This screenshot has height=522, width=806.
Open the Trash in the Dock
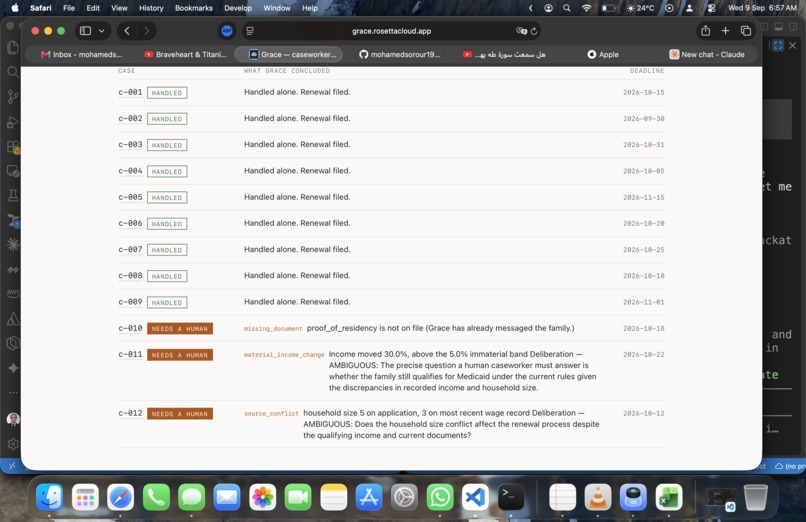(756, 497)
